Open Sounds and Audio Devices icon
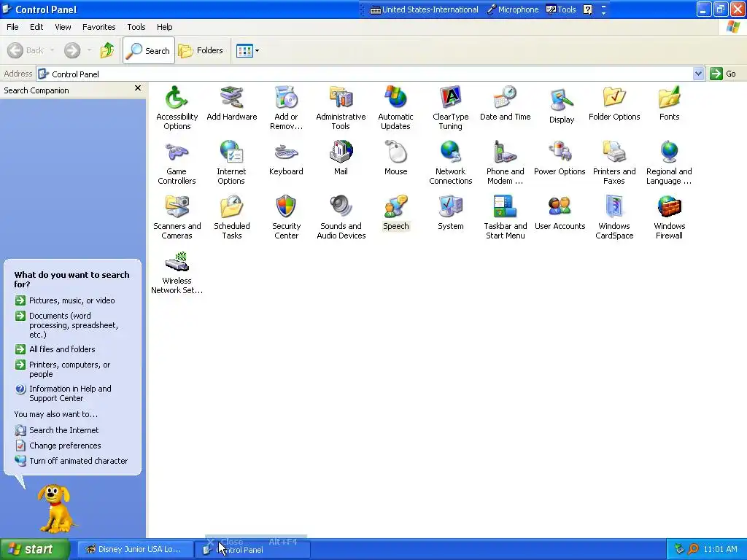This screenshot has width=747, height=560. click(x=341, y=217)
